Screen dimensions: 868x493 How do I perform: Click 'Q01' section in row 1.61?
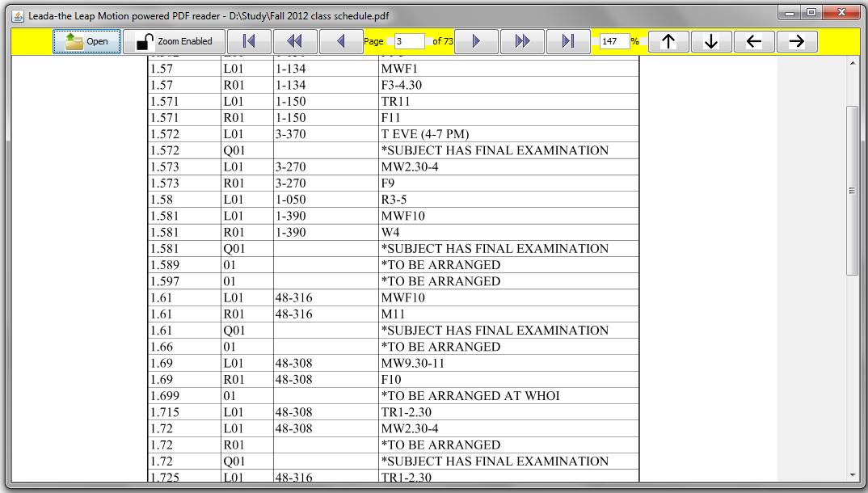pyautogui.click(x=234, y=331)
